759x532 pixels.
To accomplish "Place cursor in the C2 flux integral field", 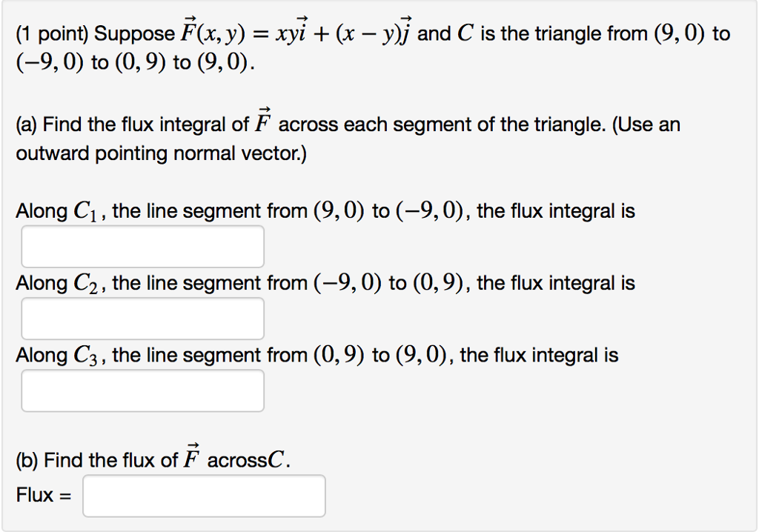I will coord(142,318).
